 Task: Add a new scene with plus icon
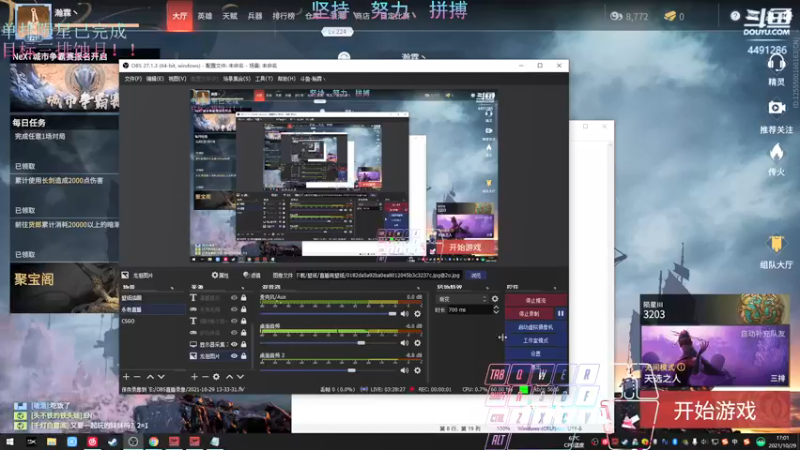[126, 377]
